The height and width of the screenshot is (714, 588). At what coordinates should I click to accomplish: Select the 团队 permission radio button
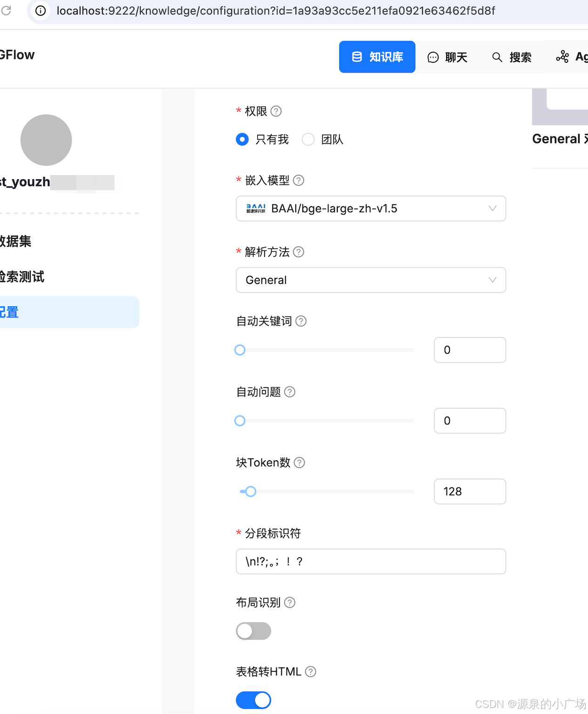click(308, 139)
